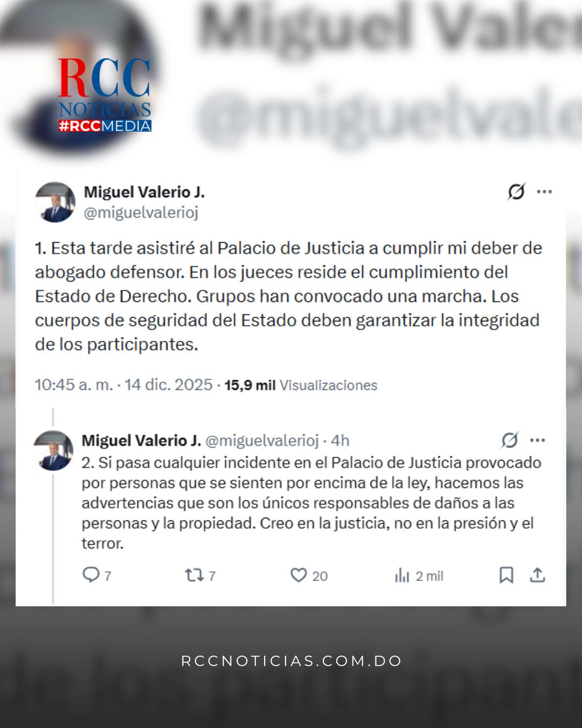The image size is (582, 728).
Task: Open profile avatar in reply tweet
Action: 53,450
